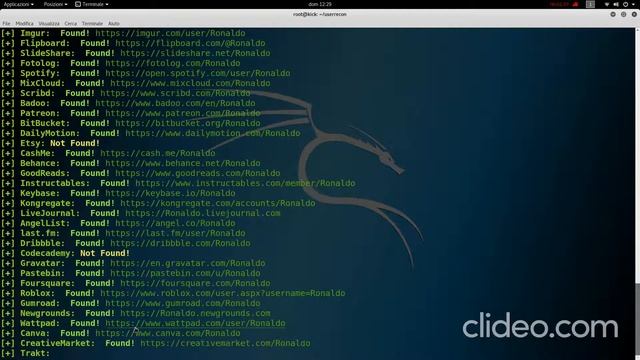Open the en.gravatar.com/Ronaldo link
This screenshot has width=640, height=360.
pos(188,263)
